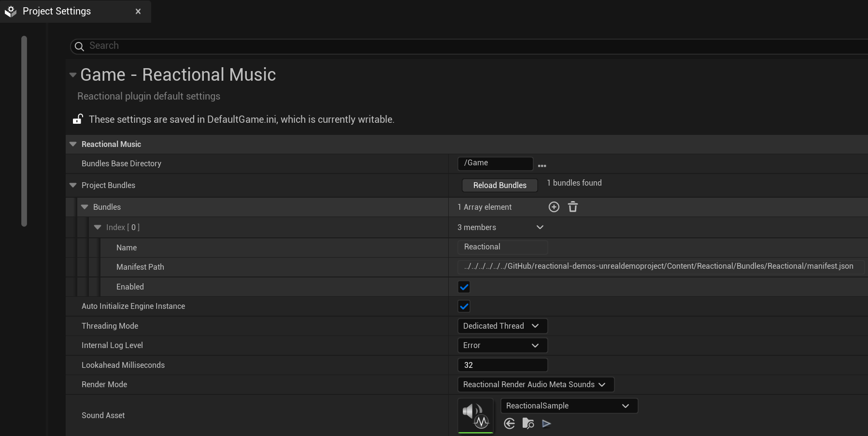This screenshot has width=868, height=436.
Task: Remove all Bundles array elements
Action: tap(573, 207)
